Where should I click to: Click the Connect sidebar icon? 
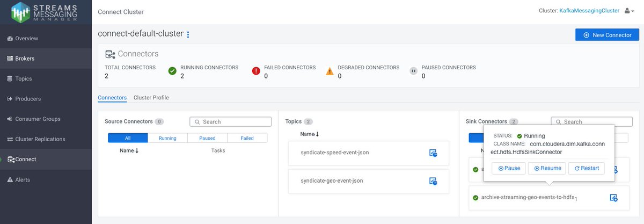pyautogui.click(x=11, y=160)
